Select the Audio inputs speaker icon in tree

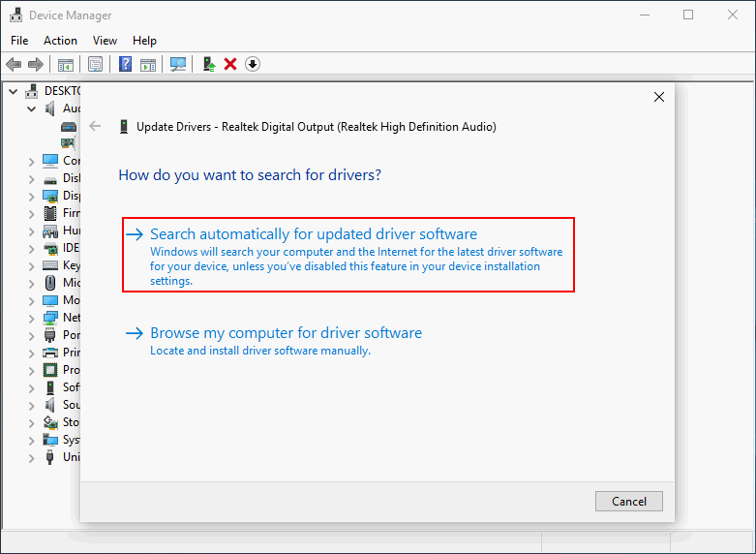[50, 108]
